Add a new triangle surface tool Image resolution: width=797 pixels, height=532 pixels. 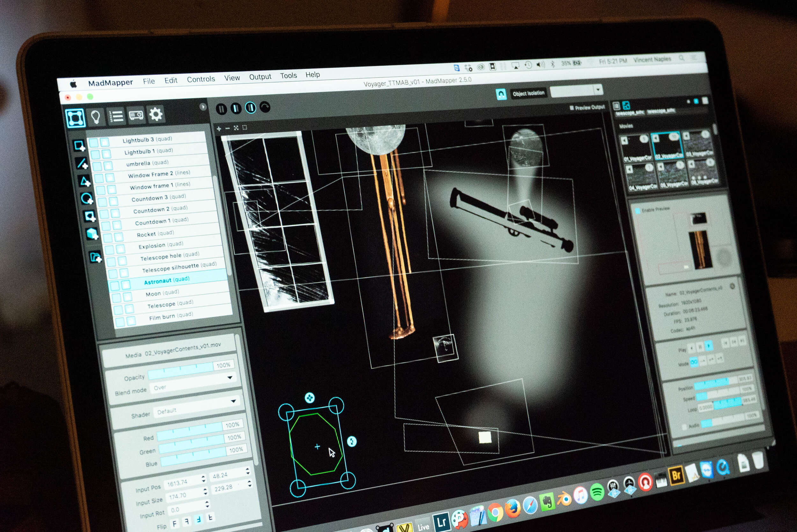point(84,181)
